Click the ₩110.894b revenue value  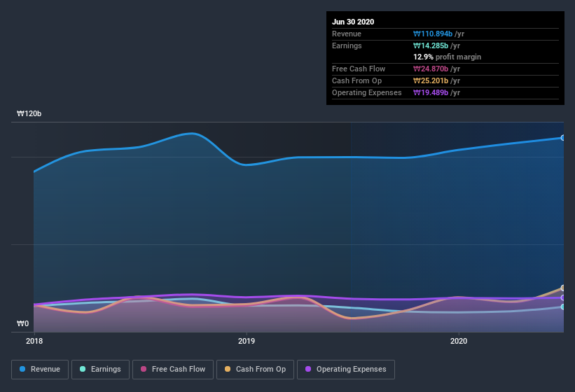pos(433,34)
